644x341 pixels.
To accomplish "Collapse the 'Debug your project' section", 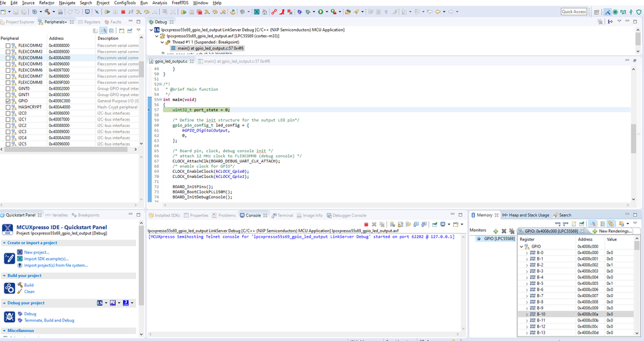I will point(4,303).
